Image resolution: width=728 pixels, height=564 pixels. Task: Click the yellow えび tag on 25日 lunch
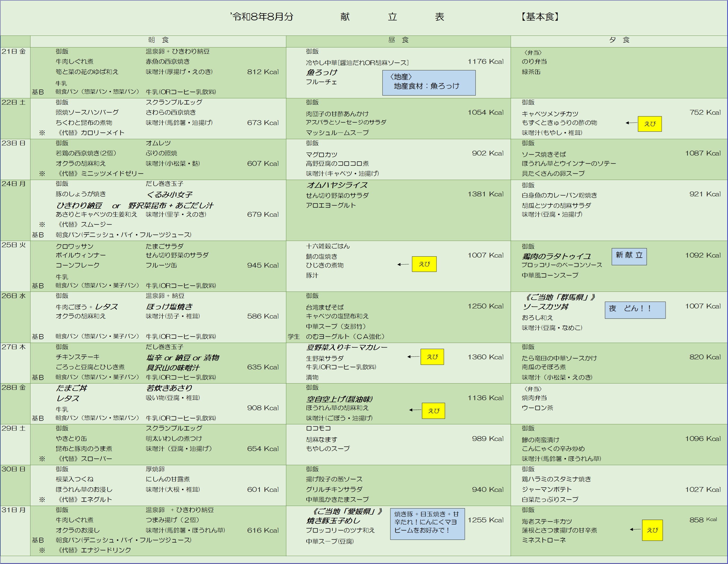[424, 264]
